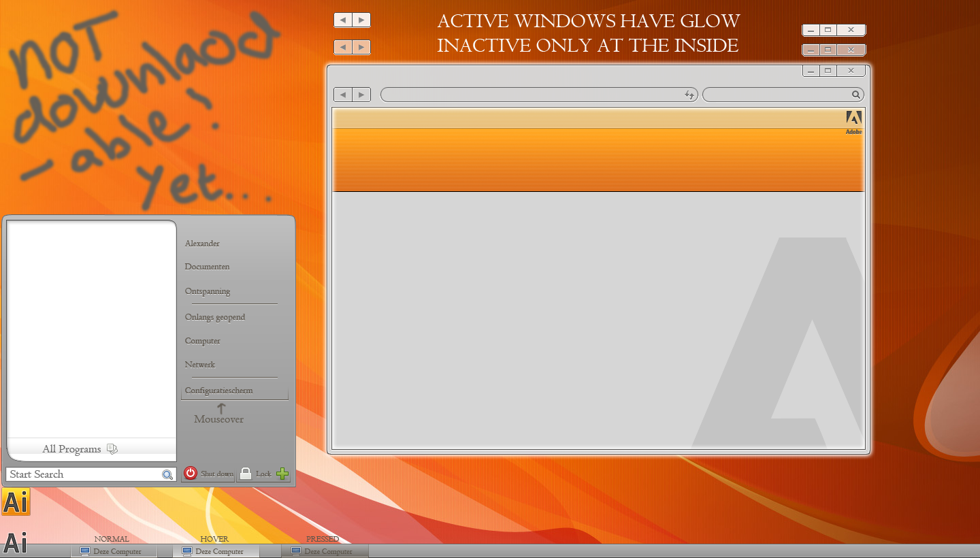Open Netwerk from the Start menu

(200, 365)
